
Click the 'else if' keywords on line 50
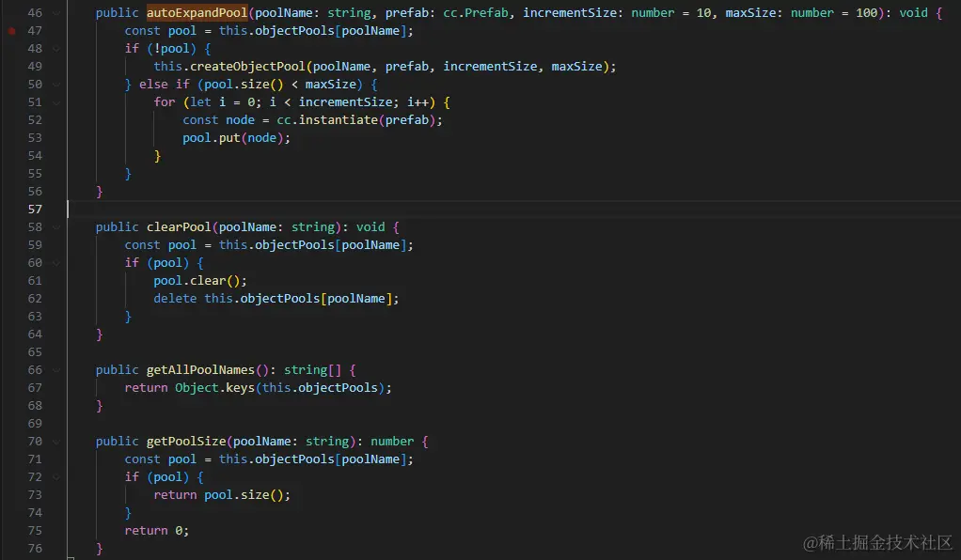pos(165,84)
